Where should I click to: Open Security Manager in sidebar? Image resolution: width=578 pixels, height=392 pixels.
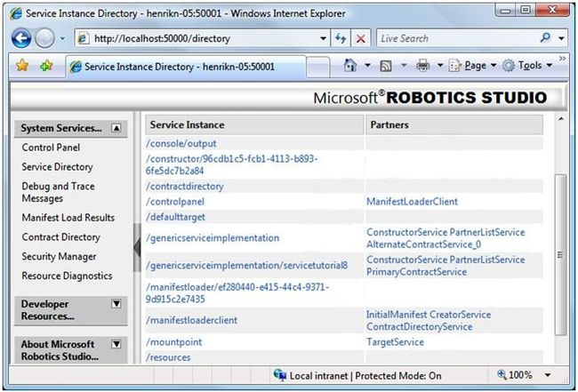[x=59, y=256]
